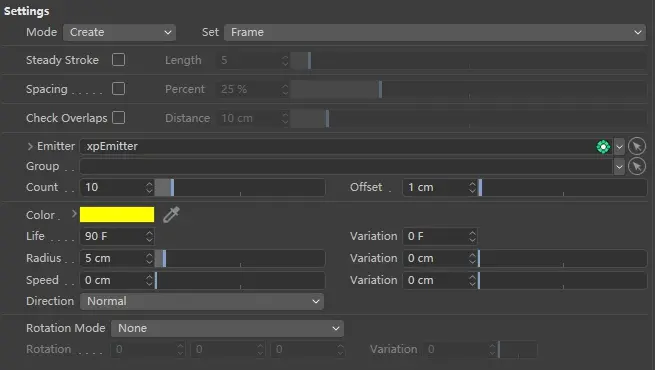Click the empty Group link field
655x370 pixels.
(346, 167)
